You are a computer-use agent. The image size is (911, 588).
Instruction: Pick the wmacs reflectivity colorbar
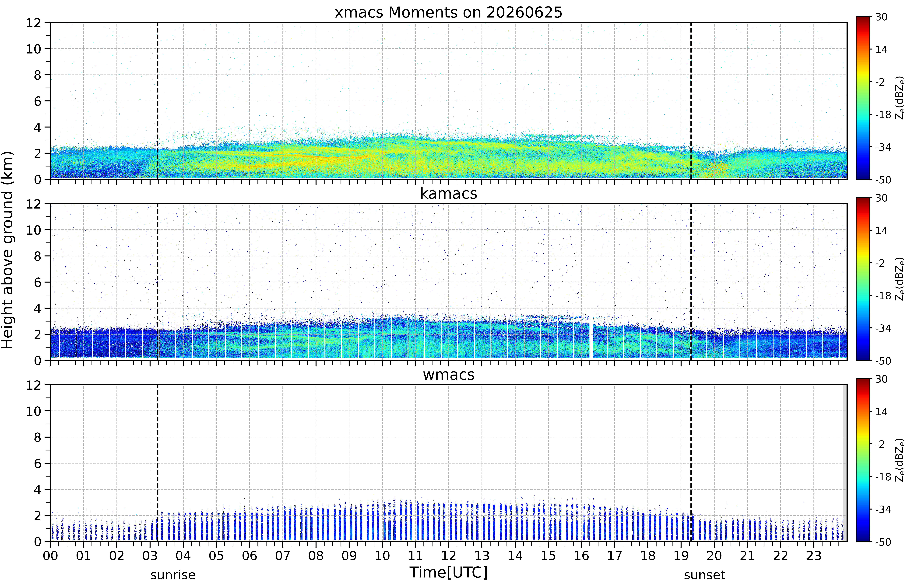click(x=863, y=460)
